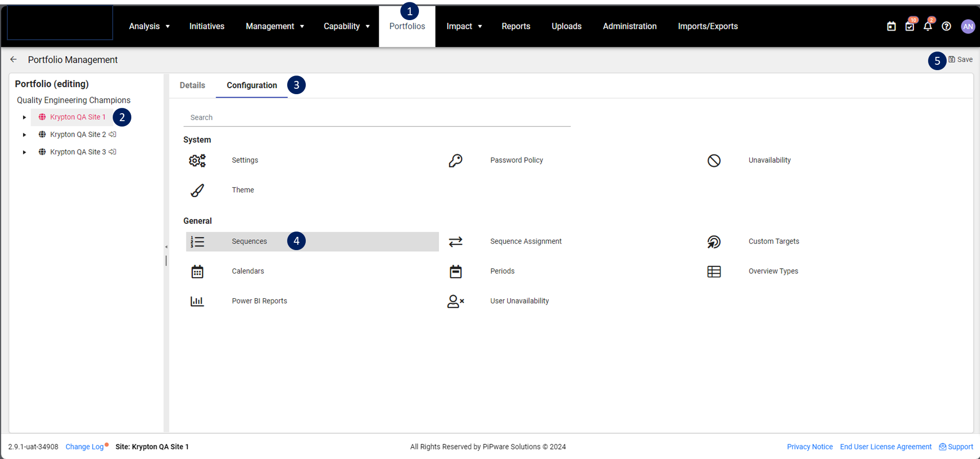This screenshot has height=459, width=980.
Task: Open the Reports menu item
Action: [516, 26]
